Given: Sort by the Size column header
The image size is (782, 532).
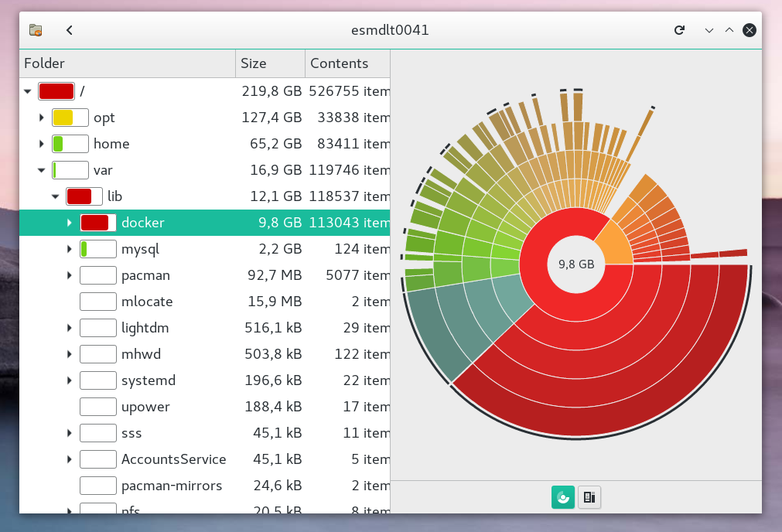Looking at the screenshot, I should point(270,63).
